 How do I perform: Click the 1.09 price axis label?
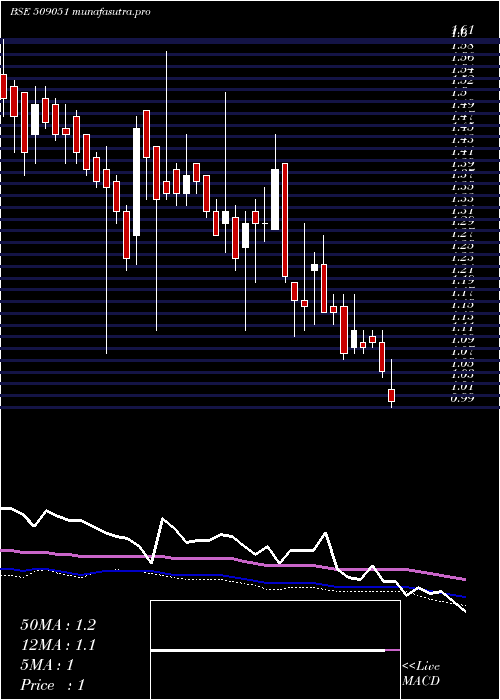click(462, 340)
